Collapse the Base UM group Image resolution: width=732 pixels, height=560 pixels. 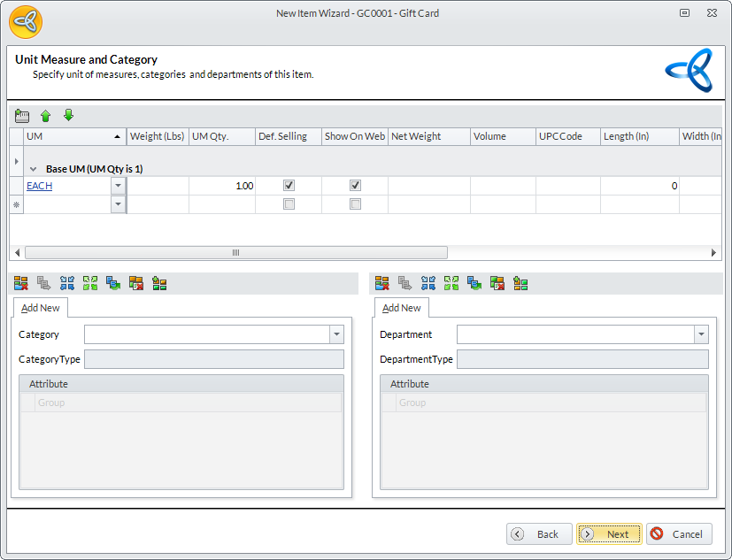point(34,168)
